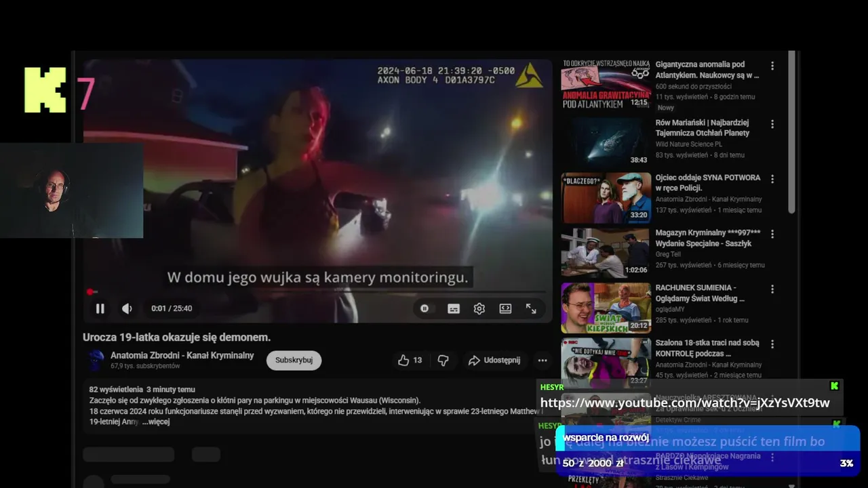Click the Rów Mariański video title
The image size is (868, 488).
pos(702,128)
